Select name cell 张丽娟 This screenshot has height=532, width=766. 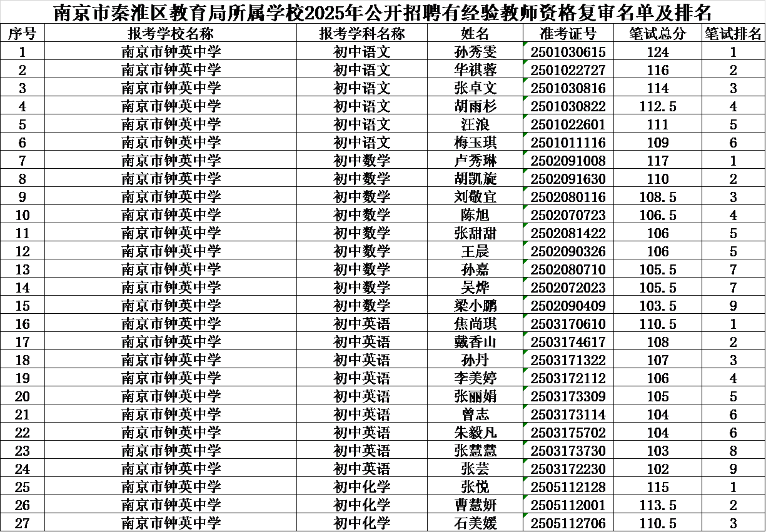pos(475,396)
